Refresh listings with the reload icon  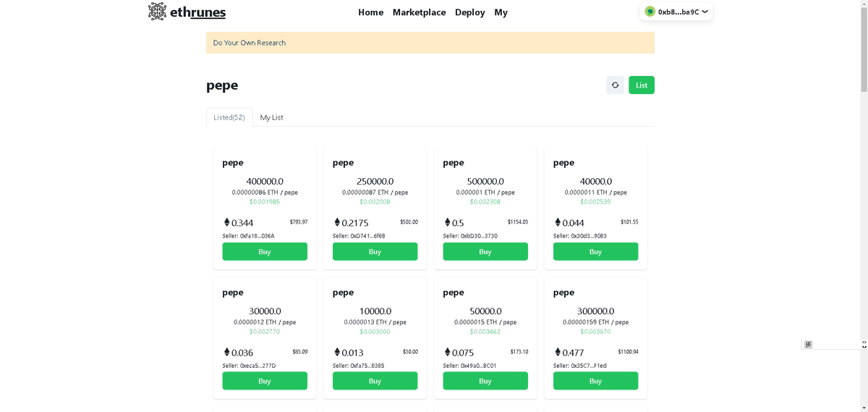point(615,85)
